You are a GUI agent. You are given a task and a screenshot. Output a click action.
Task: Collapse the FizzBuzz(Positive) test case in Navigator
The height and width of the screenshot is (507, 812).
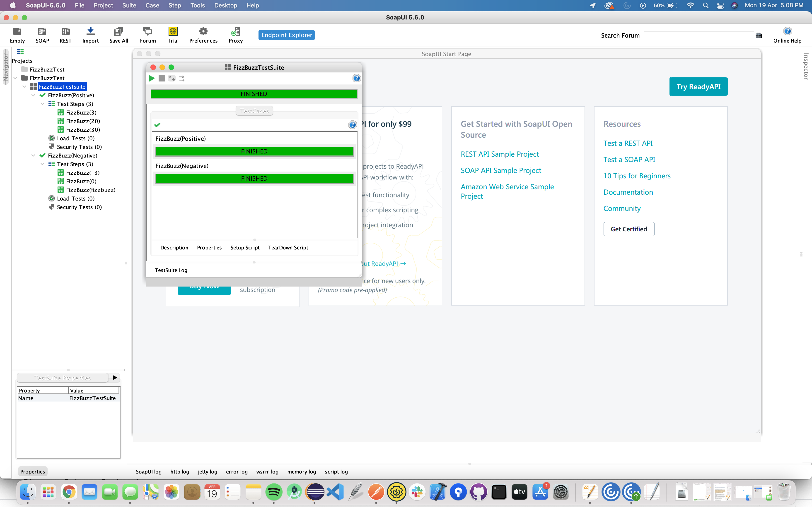point(33,95)
